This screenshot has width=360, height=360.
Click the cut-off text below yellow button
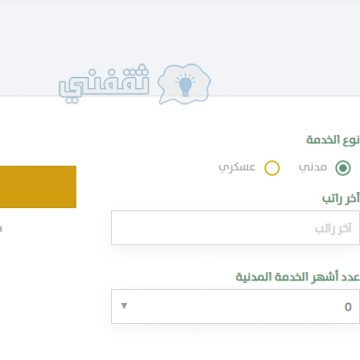coord(1,229)
